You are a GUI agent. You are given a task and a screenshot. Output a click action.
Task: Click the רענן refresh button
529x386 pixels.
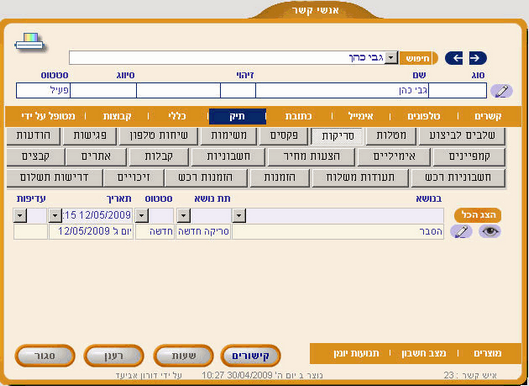pos(114,356)
